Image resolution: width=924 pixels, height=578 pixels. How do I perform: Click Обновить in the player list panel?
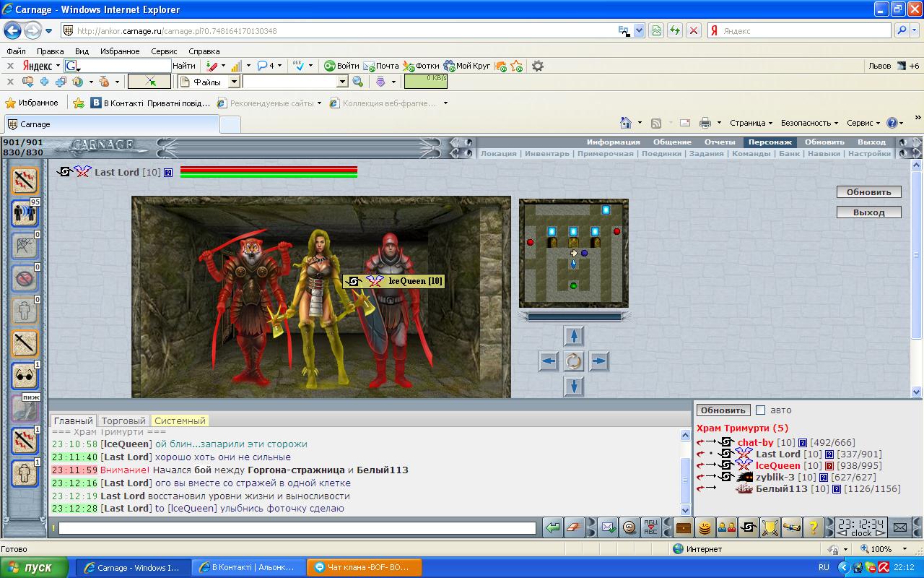(x=723, y=410)
